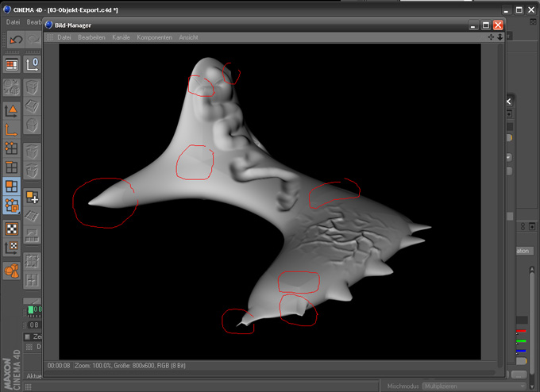540x392 pixels.
Task: Open the Bearbeiten menu in Bild-Manager
Action: click(x=92, y=37)
